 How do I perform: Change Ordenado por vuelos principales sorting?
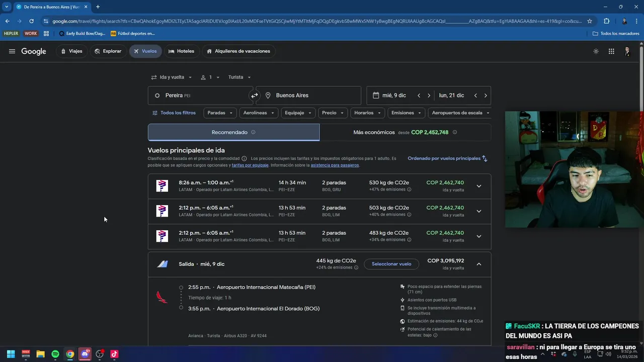click(x=447, y=158)
